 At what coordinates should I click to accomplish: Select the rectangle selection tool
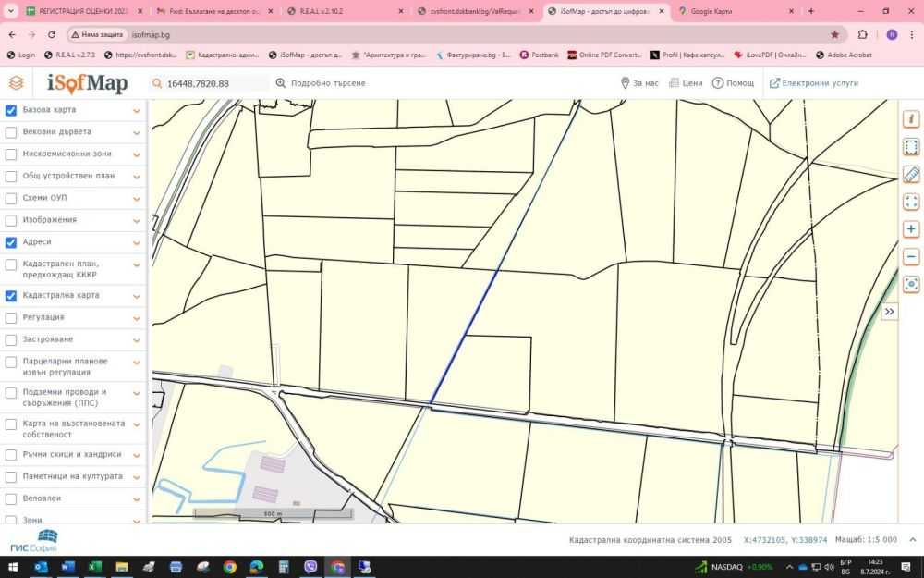pos(911,147)
